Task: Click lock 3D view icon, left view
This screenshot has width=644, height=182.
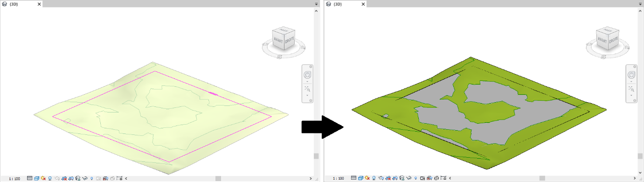Action: (x=78, y=178)
